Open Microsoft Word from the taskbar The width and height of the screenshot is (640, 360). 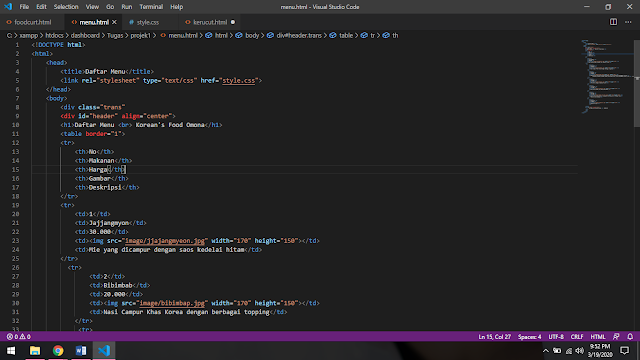pos(81,351)
